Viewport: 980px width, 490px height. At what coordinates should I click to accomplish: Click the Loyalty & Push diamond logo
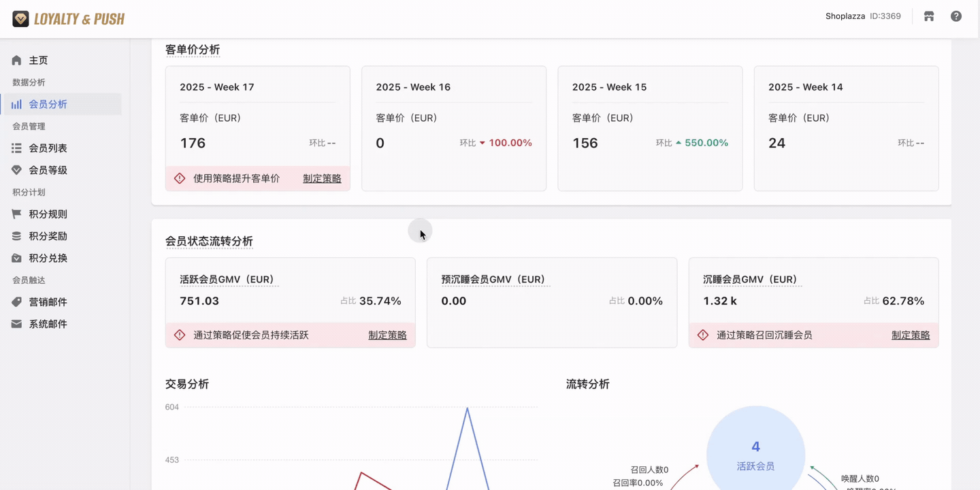[21, 18]
